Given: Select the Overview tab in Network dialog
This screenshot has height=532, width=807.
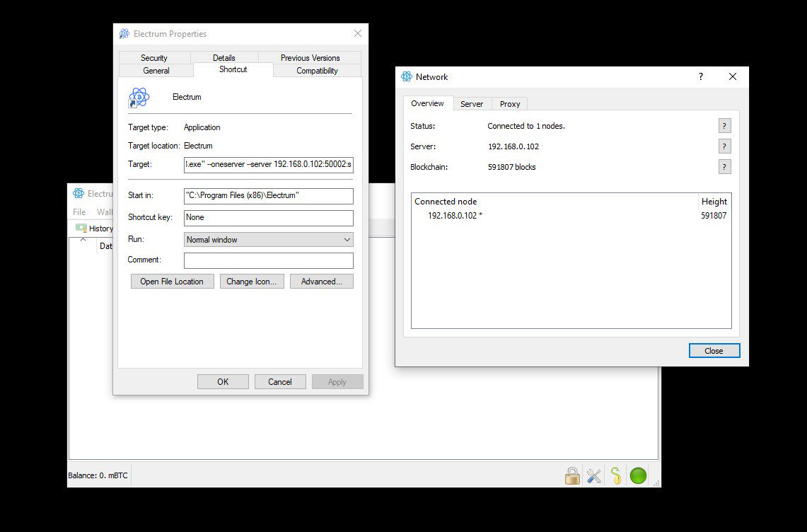Looking at the screenshot, I should [x=427, y=103].
